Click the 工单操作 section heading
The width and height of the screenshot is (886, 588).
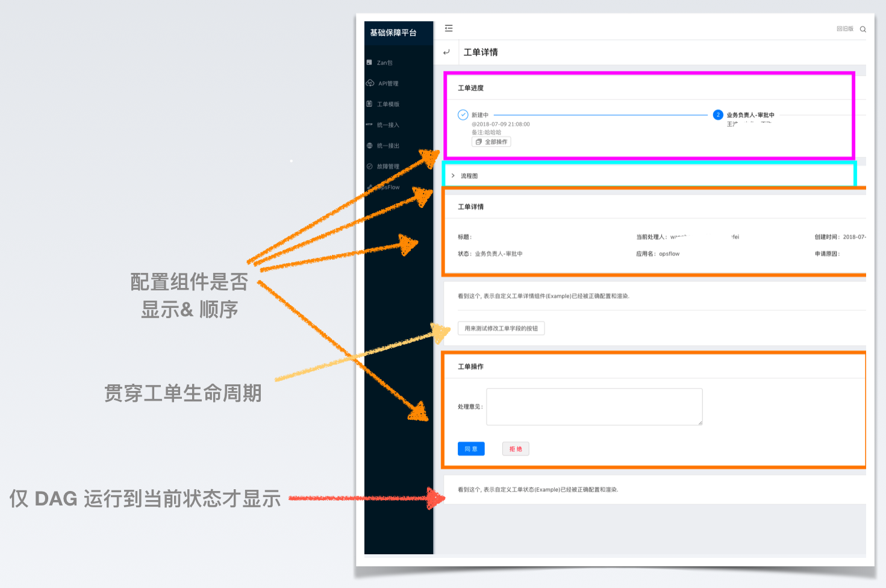(x=470, y=366)
